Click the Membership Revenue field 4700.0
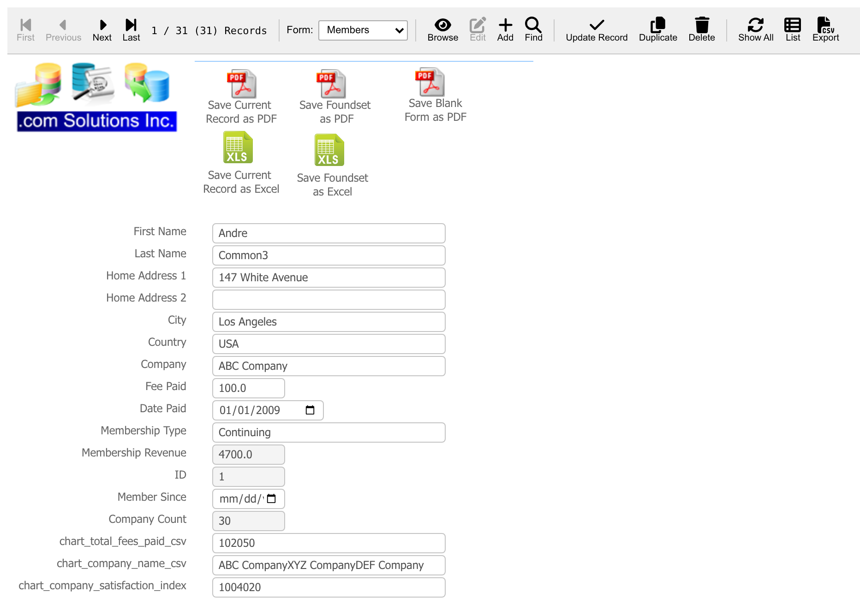The image size is (860, 616). (248, 455)
